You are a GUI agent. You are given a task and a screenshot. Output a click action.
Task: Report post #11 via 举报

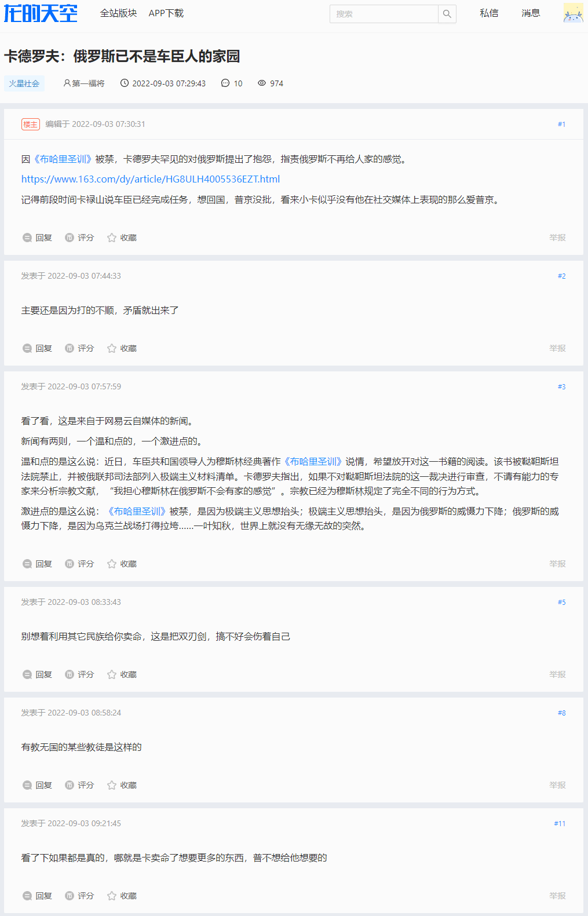point(557,896)
